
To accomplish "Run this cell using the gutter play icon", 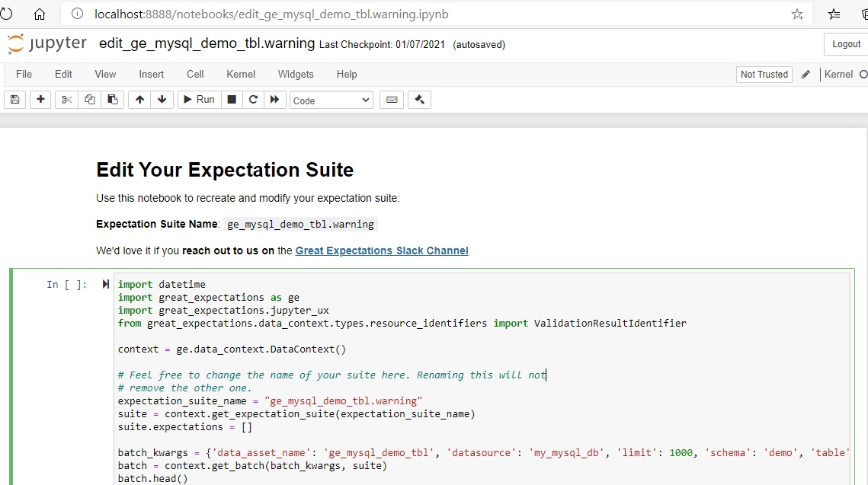I will pyautogui.click(x=105, y=284).
